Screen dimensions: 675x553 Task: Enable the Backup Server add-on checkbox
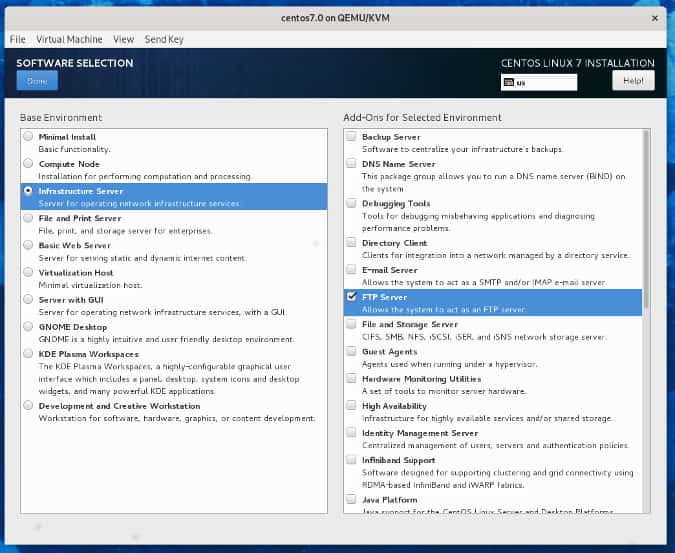coord(351,137)
